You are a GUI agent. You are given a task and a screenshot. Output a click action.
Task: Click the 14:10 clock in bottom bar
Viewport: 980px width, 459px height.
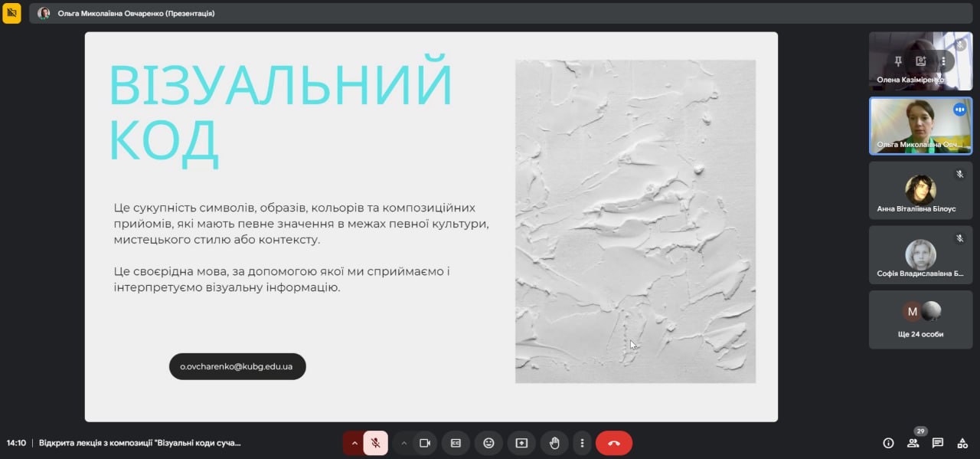(16, 443)
